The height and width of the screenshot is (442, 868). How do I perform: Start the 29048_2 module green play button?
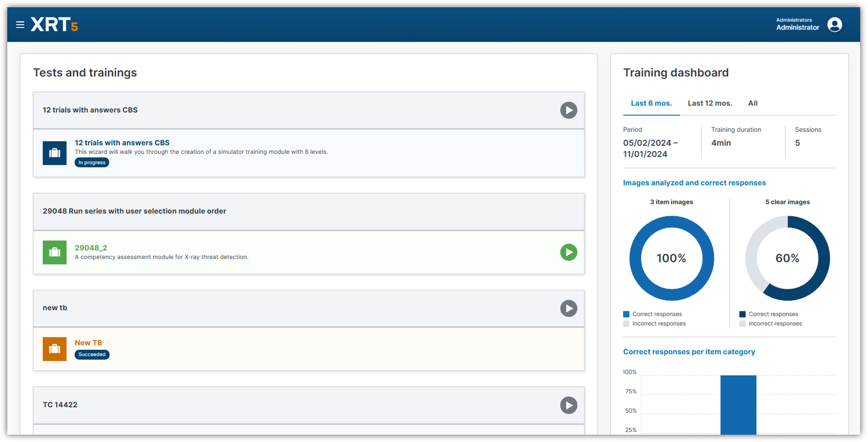pyautogui.click(x=569, y=252)
